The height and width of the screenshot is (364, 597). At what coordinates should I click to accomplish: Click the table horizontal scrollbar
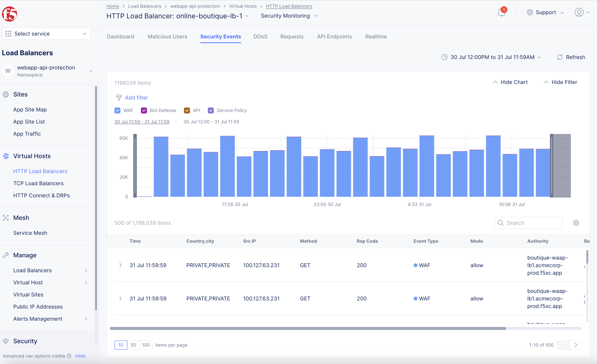coord(308,328)
